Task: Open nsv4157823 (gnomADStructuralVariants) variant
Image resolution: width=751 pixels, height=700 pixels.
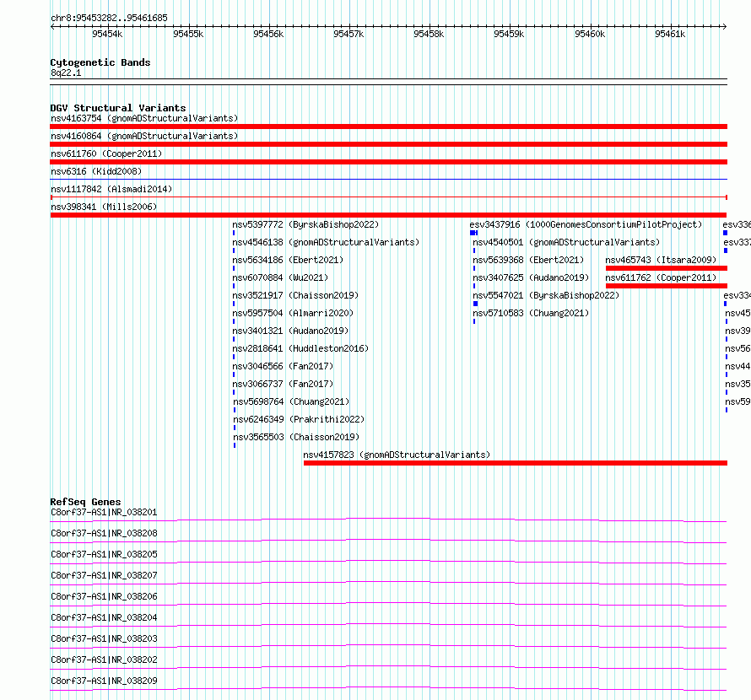Action: pos(397,455)
